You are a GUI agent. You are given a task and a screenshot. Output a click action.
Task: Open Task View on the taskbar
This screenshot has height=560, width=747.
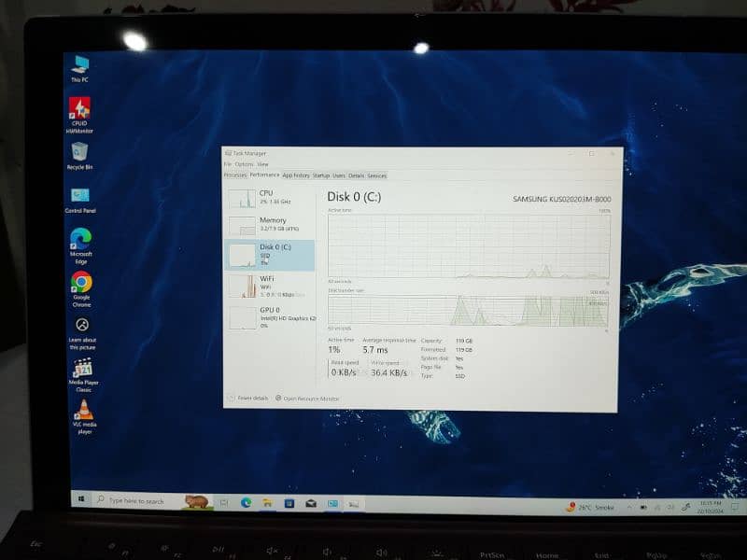click(223, 502)
